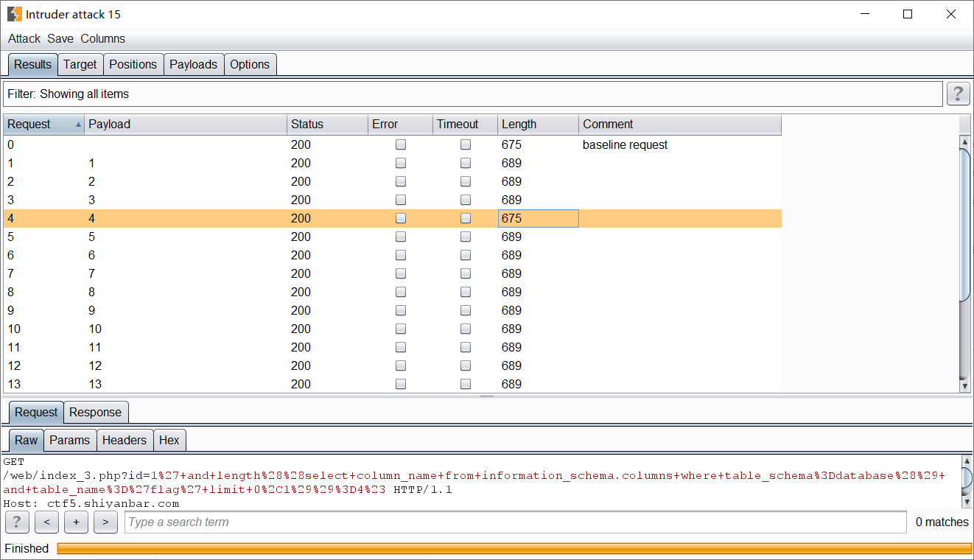This screenshot has width=974, height=560.
Task: Go to next search match arrow
Action: coord(105,522)
